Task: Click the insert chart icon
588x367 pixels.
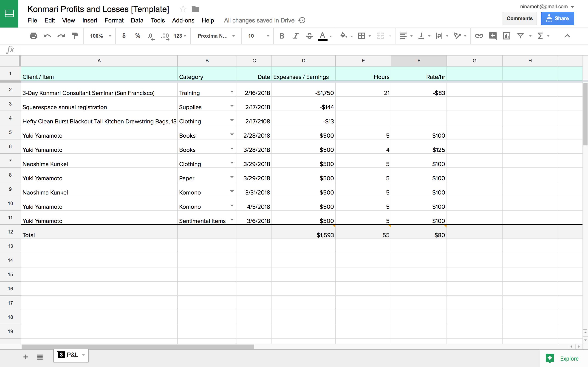Action: [x=506, y=36]
